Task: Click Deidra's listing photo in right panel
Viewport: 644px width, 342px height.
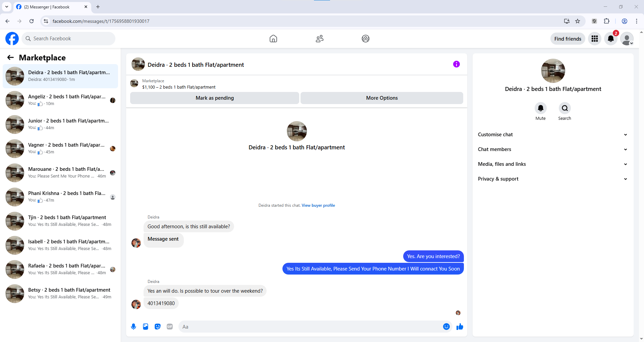Action: coord(553,71)
